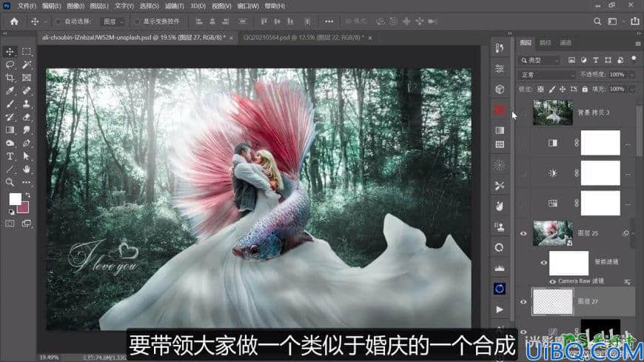Select the Brush tool

coord(10,104)
